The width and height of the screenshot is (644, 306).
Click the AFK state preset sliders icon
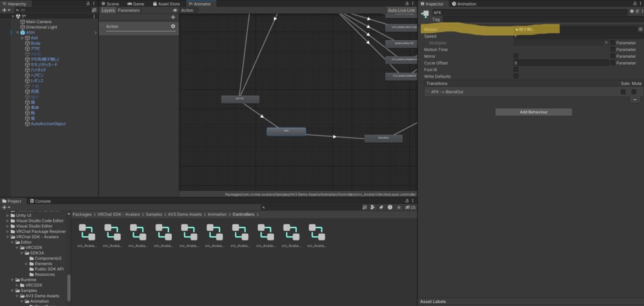pyautogui.click(x=636, y=11)
